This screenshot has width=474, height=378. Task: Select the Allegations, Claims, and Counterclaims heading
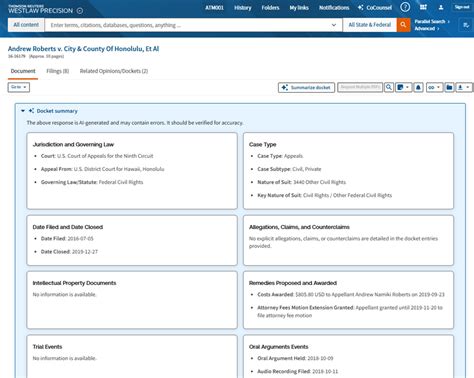(299, 227)
